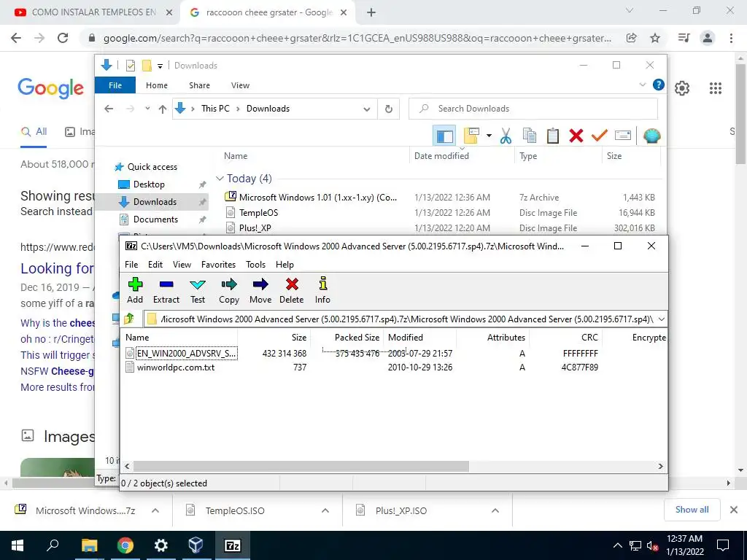This screenshot has height=560, width=747.
Task: Open the Explorer Share ribbon tab
Action: (x=199, y=85)
